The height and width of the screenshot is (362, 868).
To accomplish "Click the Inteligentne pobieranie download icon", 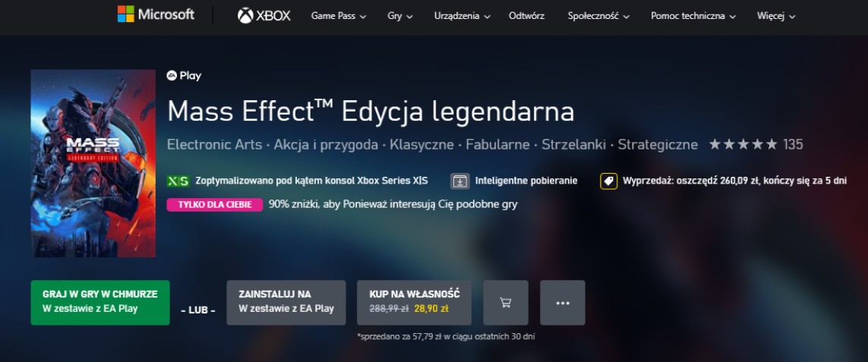I will tap(460, 181).
